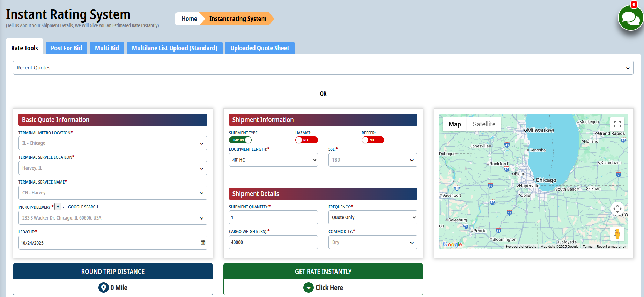Click the calendar icon in LFD/CUT field

click(x=203, y=243)
